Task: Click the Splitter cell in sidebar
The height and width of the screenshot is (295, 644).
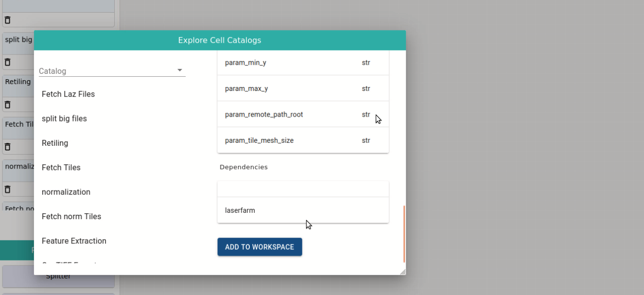Action: [58, 277]
